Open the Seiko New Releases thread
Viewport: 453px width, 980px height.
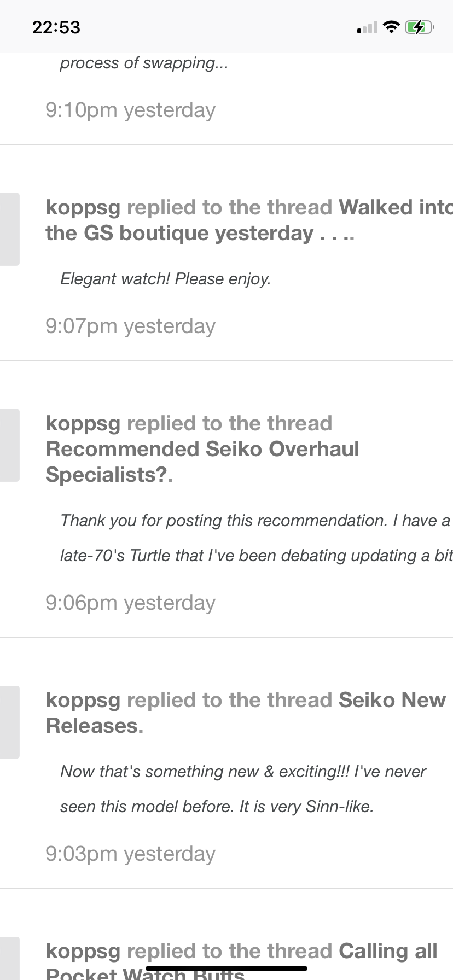(391, 700)
